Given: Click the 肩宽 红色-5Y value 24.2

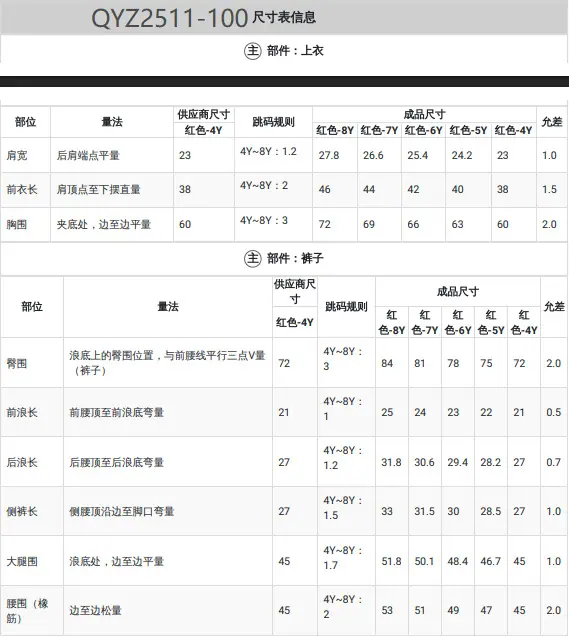Looking at the screenshot, I should point(462,155).
